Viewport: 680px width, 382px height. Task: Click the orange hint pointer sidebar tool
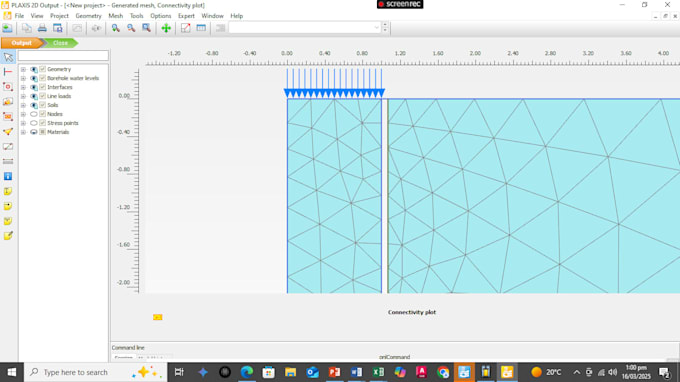pos(8,131)
